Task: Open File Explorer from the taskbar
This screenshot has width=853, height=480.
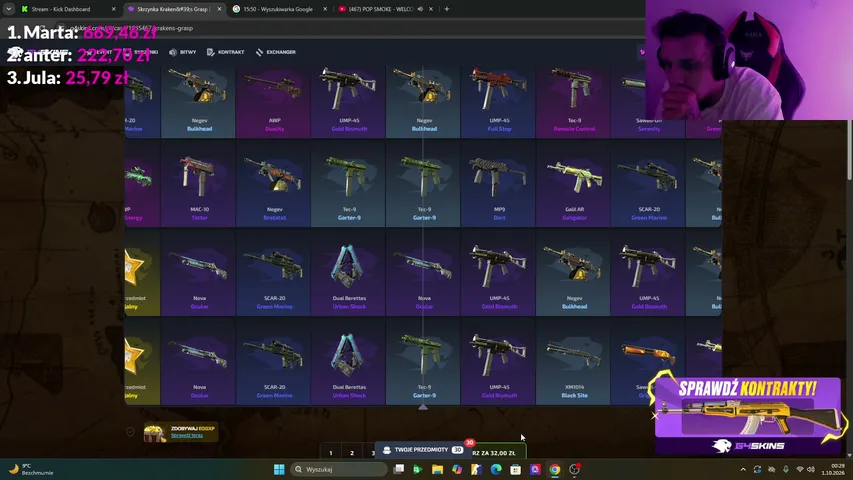Action: pos(437,469)
